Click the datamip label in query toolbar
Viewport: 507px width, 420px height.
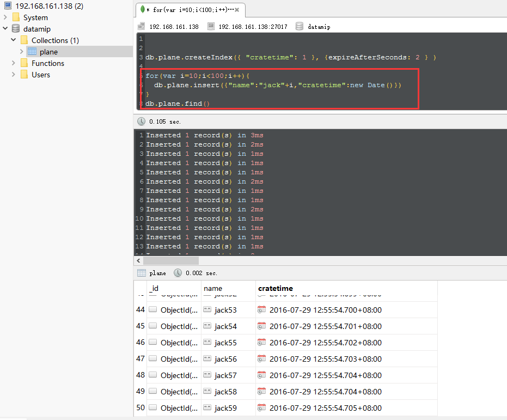pos(319,27)
